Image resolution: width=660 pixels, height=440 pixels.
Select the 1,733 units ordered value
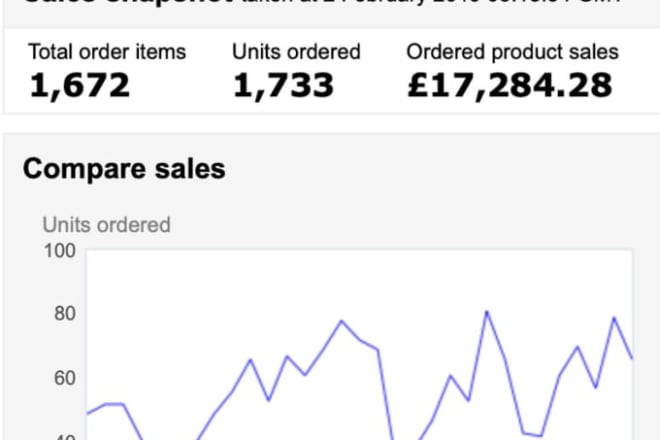283,85
